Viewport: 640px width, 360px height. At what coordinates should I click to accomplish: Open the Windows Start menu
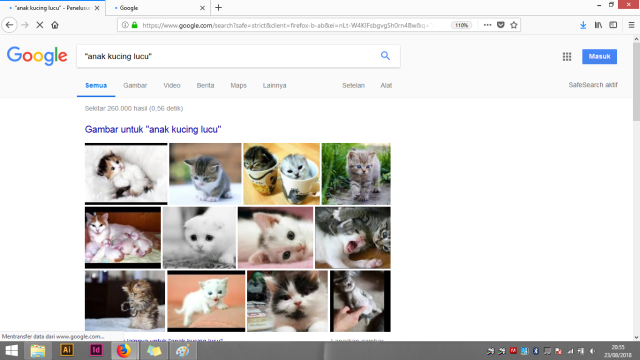(x=11, y=351)
